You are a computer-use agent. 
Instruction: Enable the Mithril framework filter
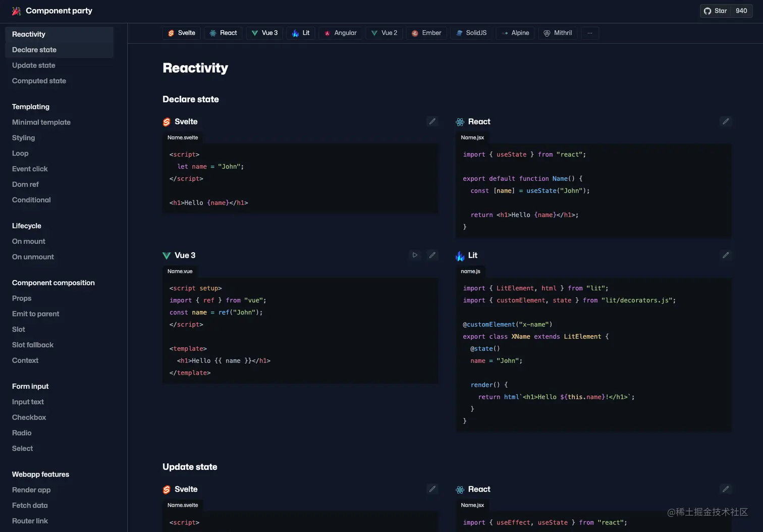tap(558, 33)
